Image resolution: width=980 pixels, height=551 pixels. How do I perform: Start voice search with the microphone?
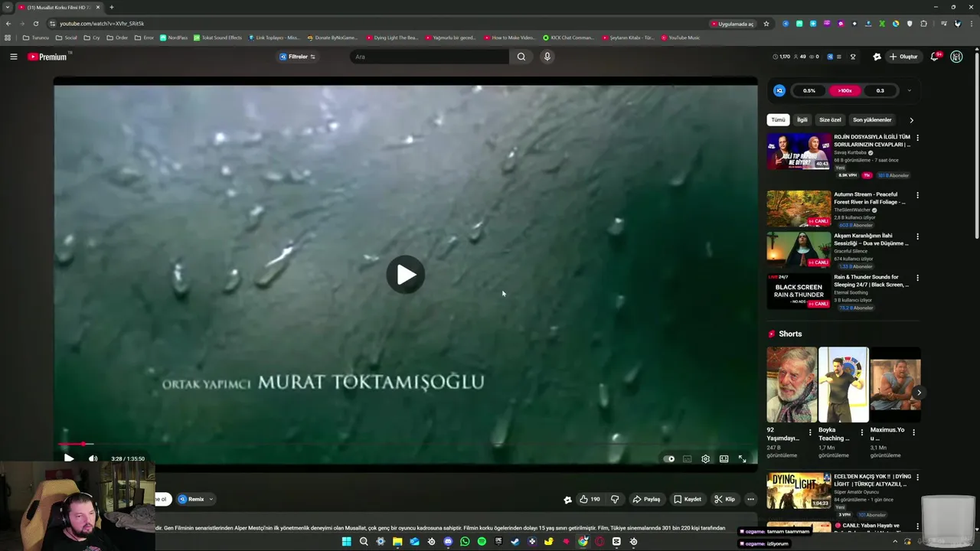click(547, 57)
